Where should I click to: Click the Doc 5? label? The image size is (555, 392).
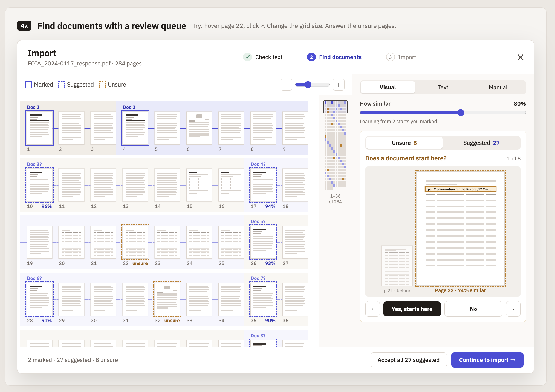coord(258,221)
